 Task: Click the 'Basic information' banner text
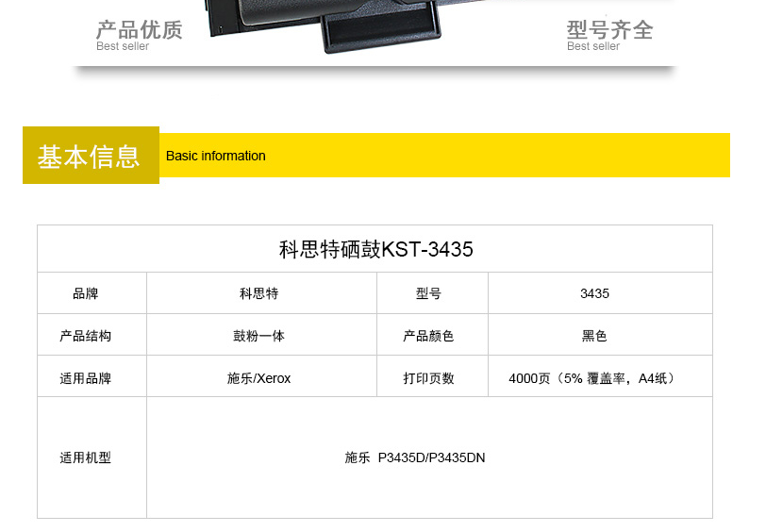(215, 156)
